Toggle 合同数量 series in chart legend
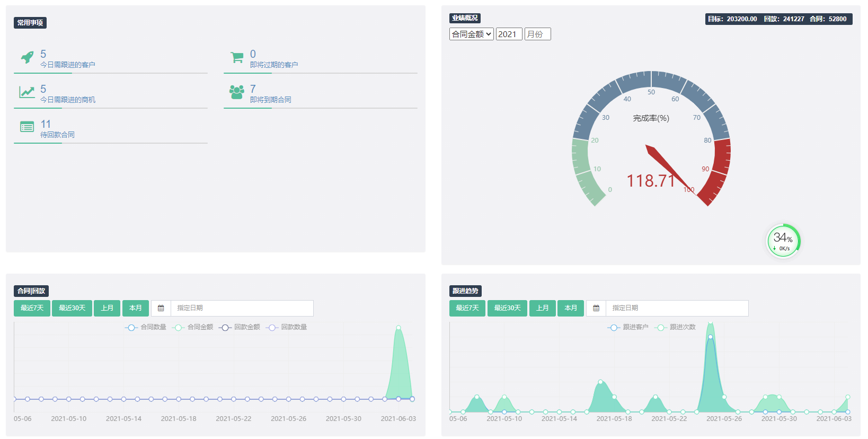Screen dimensions: 868x439 [x=146, y=327]
